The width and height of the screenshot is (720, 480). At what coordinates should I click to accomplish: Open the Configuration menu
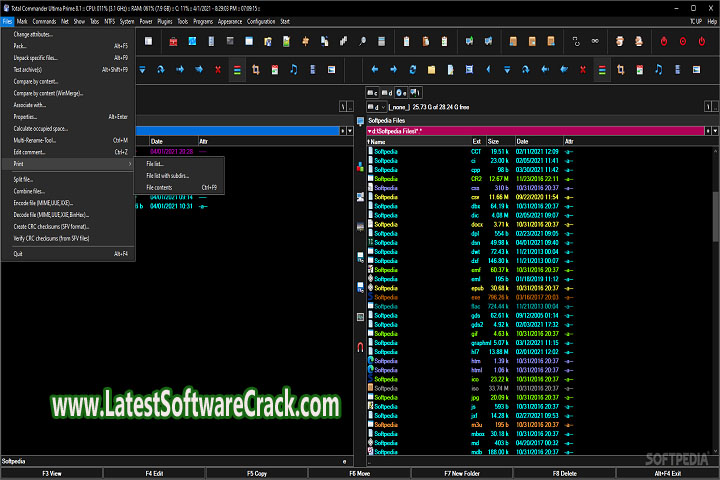[x=261, y=22]
